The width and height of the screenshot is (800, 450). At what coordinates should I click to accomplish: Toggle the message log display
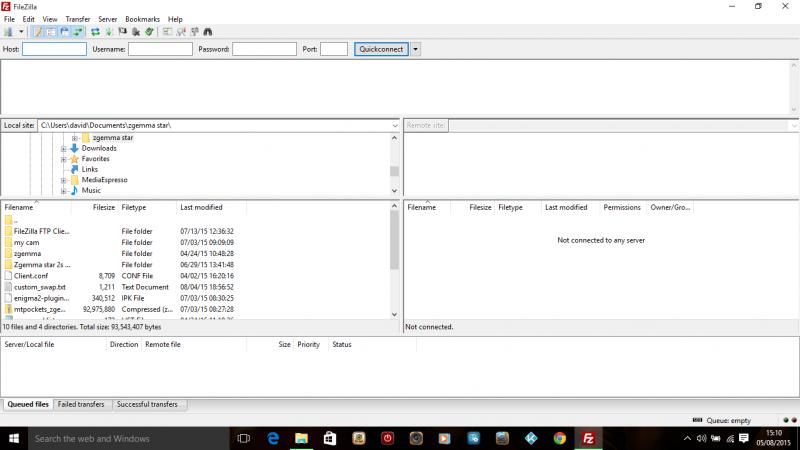pos(37,32)
